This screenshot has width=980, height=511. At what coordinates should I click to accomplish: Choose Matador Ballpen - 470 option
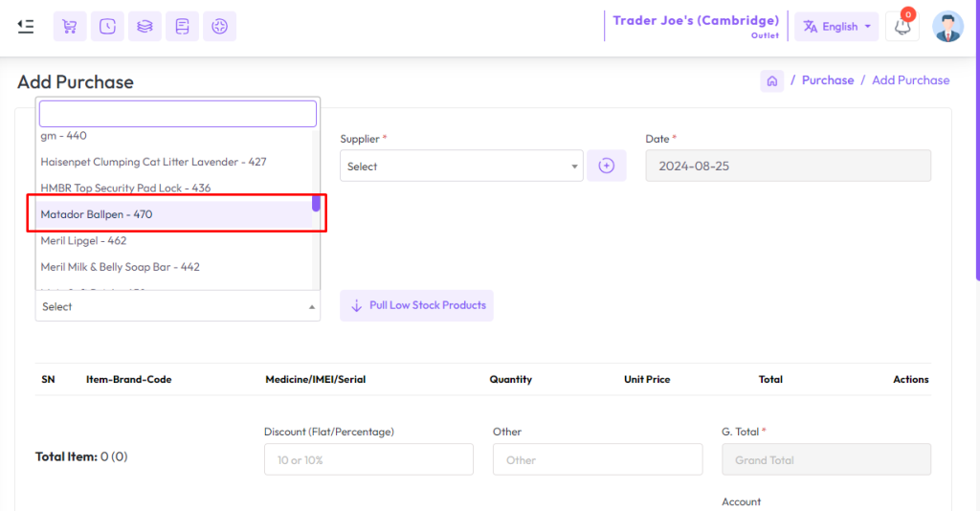(x=174, y=214)
